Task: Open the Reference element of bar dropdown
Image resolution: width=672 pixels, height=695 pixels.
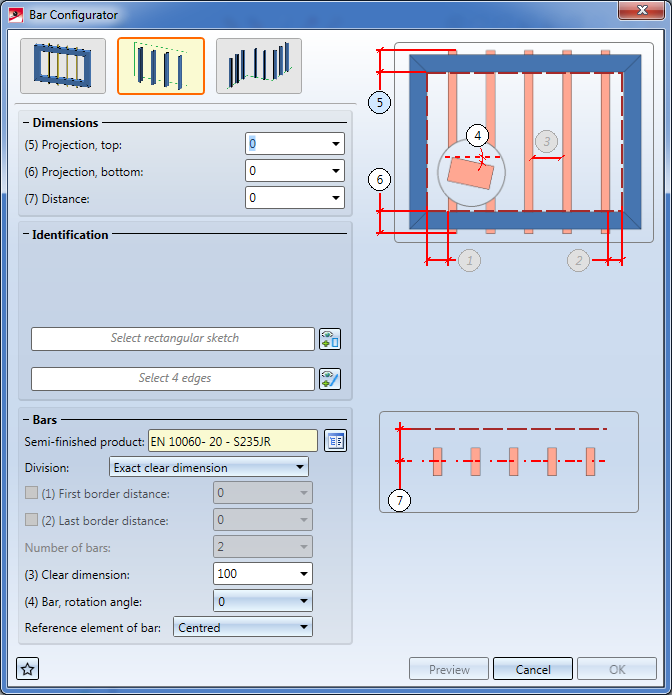Action: 243,627
